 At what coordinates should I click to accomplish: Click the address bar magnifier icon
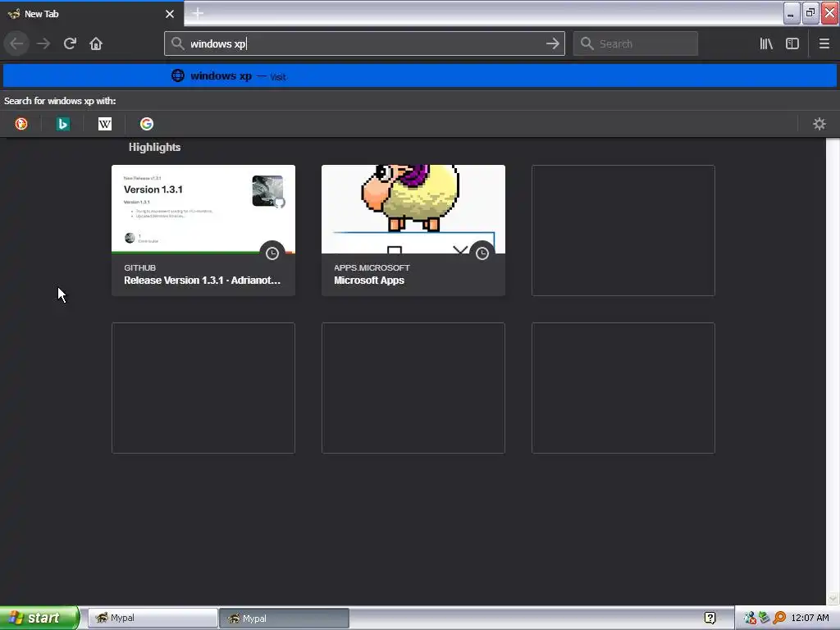(x=178, y=43)
